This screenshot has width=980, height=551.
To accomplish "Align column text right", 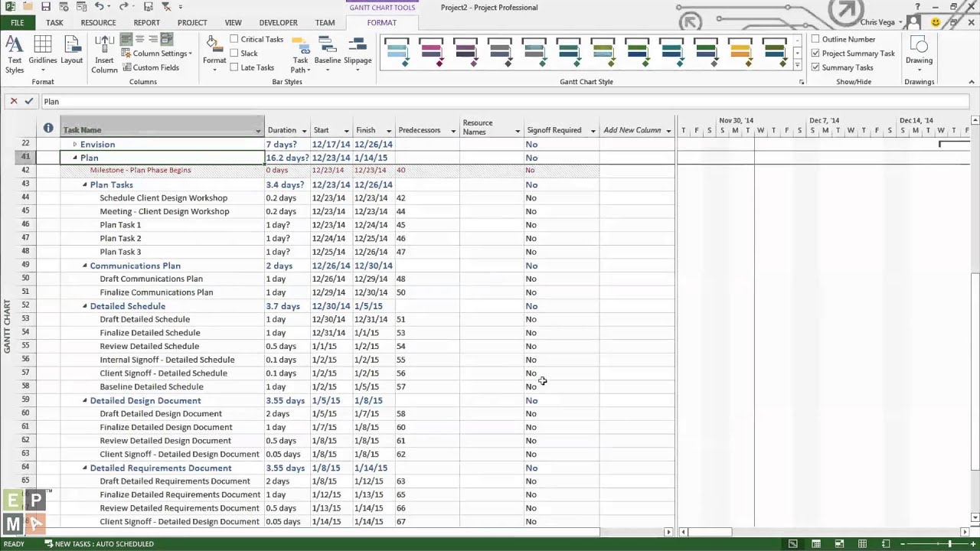I will click(153, 39).
